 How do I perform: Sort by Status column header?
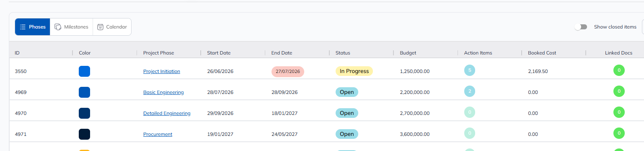(343, 53)
